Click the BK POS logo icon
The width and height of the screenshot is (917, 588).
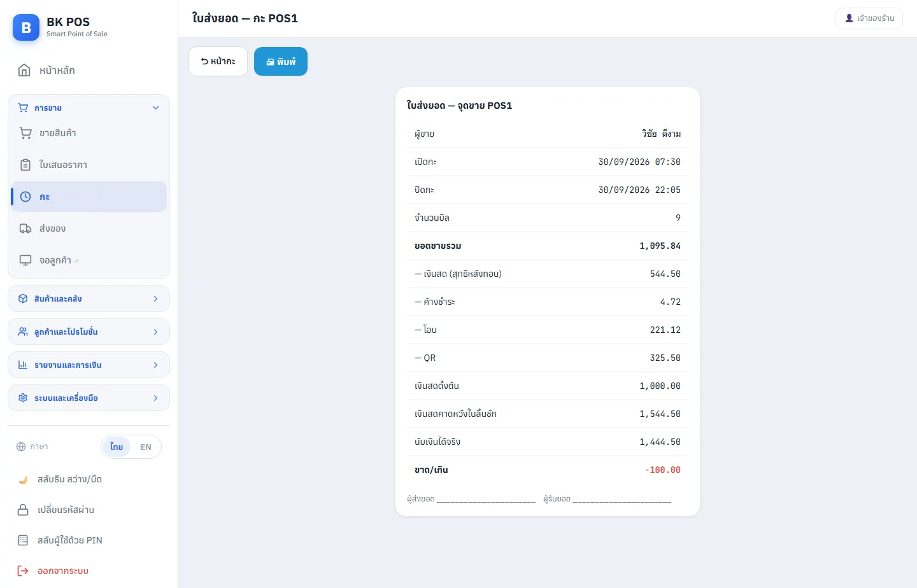(26, 27)
